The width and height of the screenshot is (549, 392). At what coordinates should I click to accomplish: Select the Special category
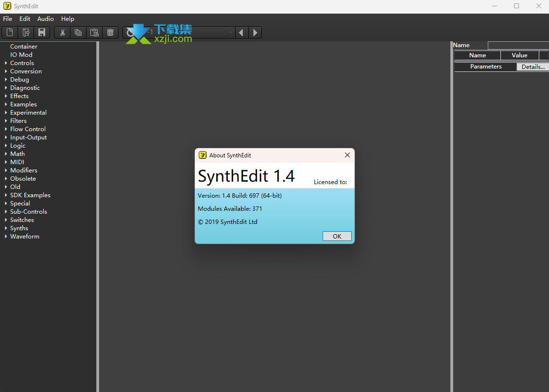pos(20,204)
